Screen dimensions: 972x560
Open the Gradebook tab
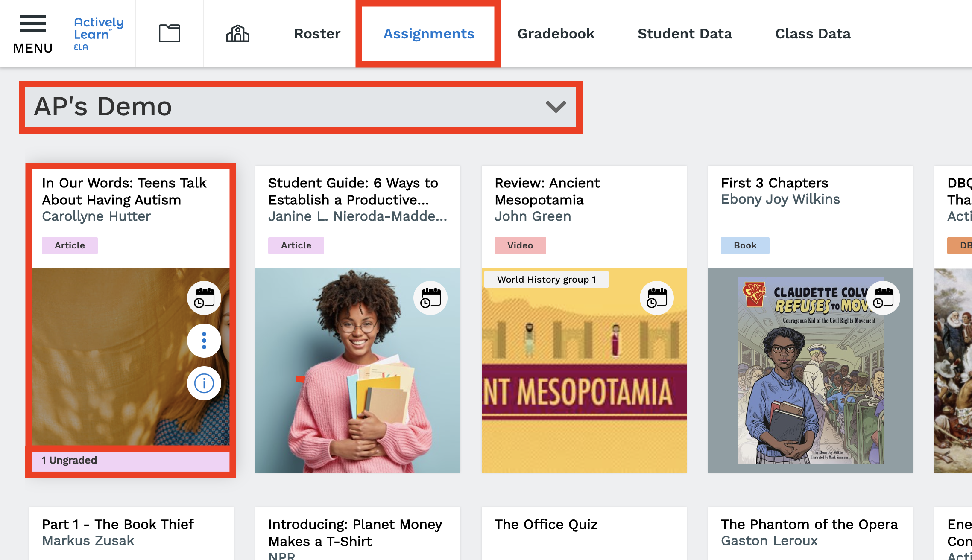point(556,34)
